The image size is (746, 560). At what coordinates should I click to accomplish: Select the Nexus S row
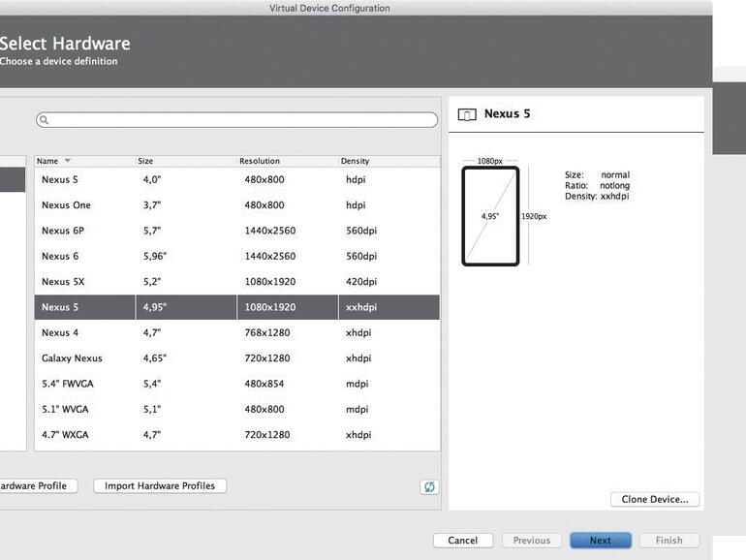coord(237,180)
